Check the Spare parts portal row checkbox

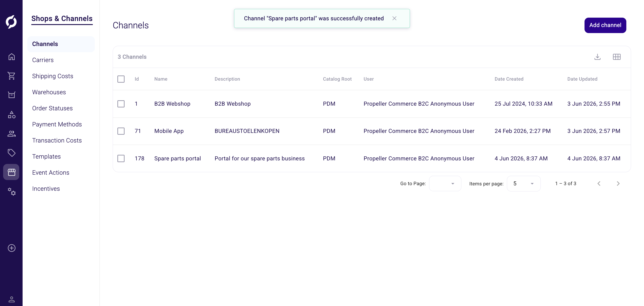pos(121,158)
